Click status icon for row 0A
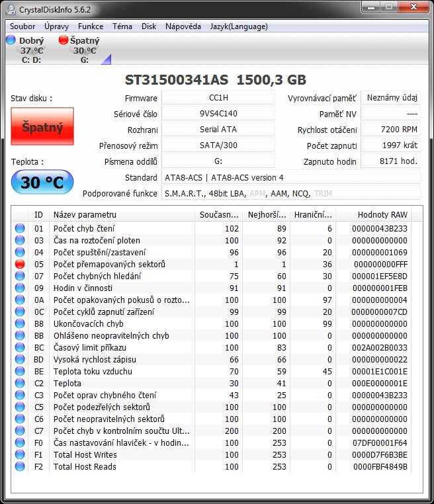434x504 pixels. [20, 300]
